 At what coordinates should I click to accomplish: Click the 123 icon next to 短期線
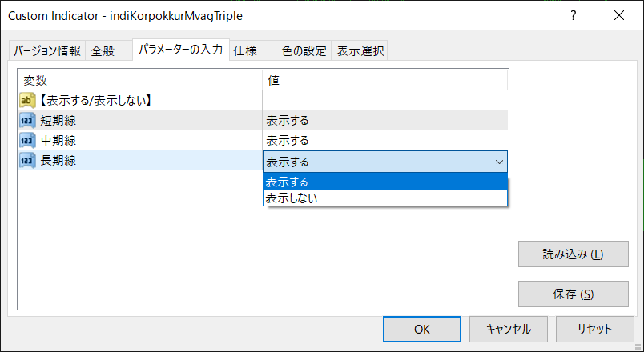pos(27,121)
